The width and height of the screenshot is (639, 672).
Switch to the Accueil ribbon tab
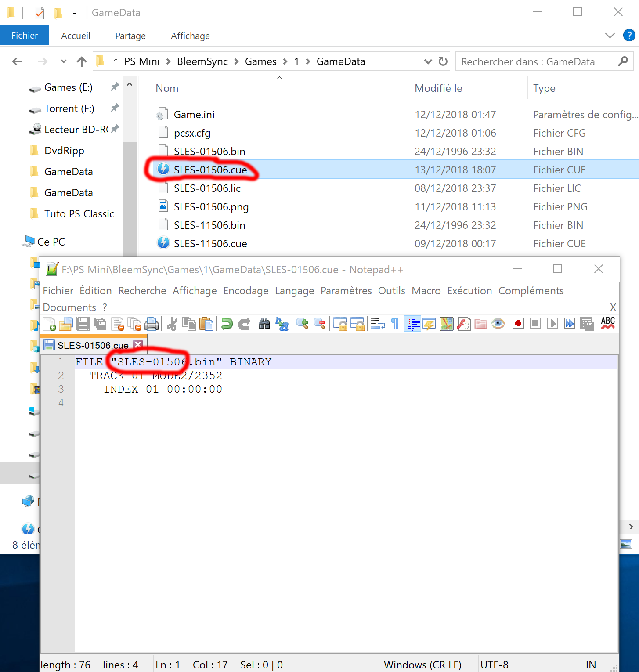point(76,36)
